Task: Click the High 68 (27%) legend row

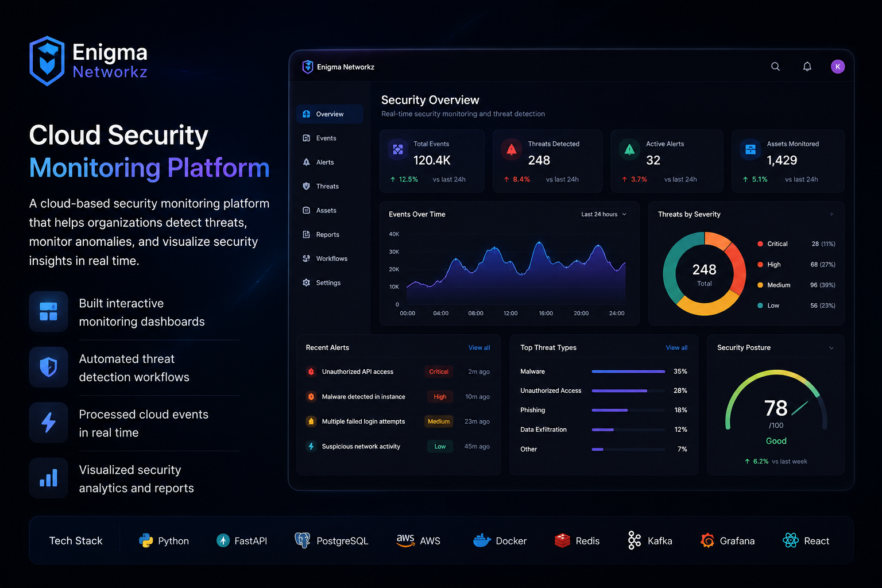Action: [796, 264]
